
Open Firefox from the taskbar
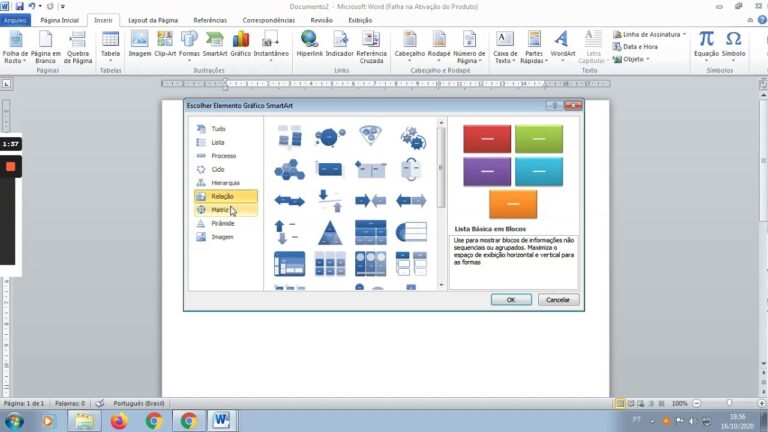(x=119, y=421)
